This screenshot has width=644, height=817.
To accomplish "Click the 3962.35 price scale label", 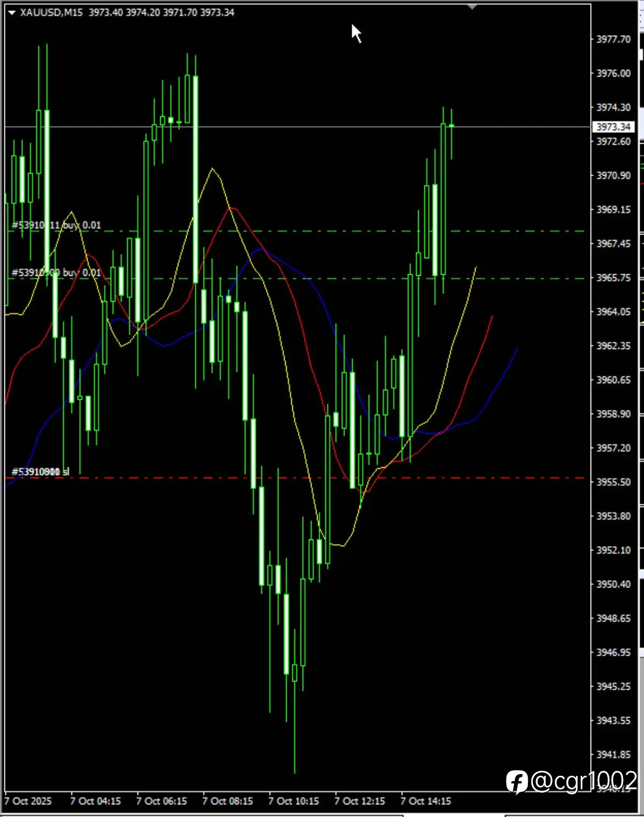I will tap(614, 346).
